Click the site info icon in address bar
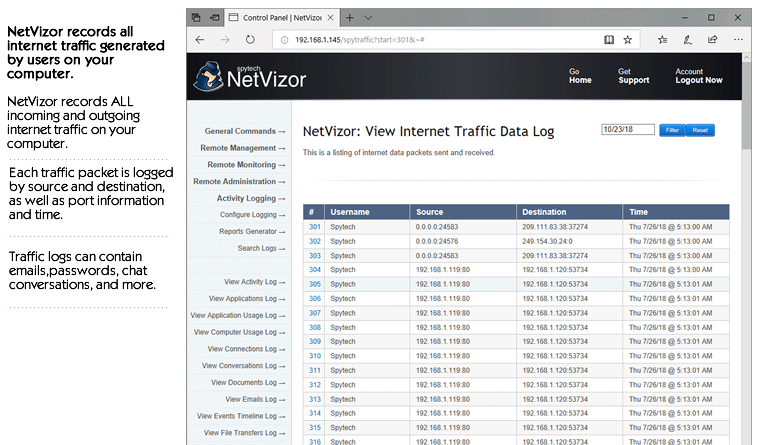Viewport: 761px width, 445px height. tap(284, 40)
